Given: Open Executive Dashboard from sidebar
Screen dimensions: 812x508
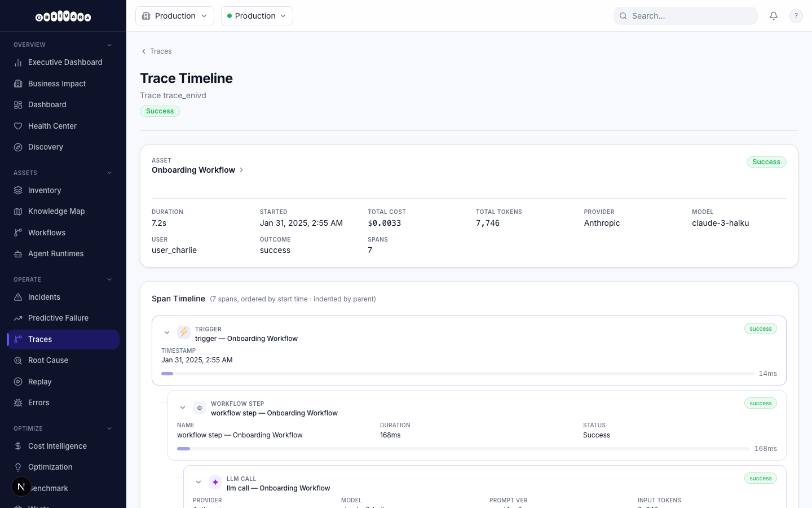Looking at the screenshot, I should tap(63, 62).
